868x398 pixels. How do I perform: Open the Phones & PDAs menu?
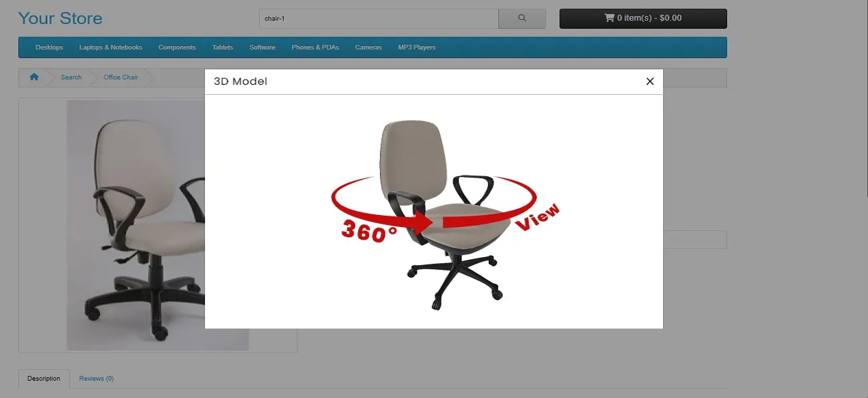tap(315, 47)
